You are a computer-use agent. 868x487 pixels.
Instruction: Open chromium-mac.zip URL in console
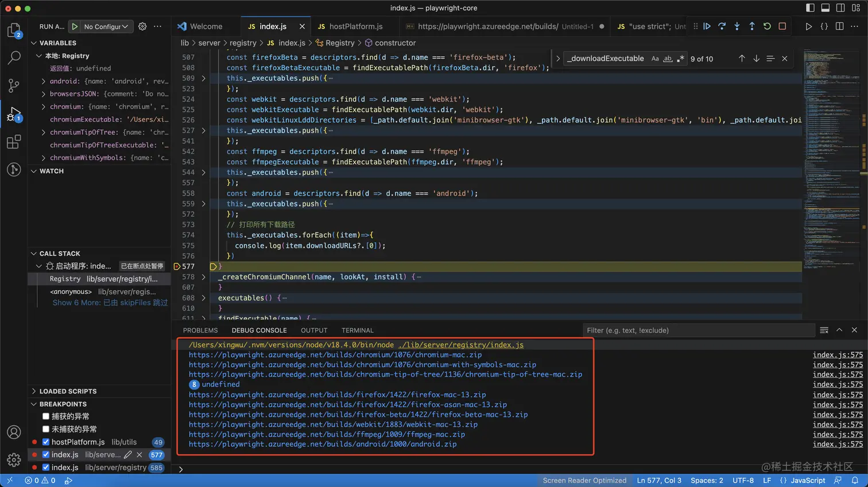(x=335, y=355)
